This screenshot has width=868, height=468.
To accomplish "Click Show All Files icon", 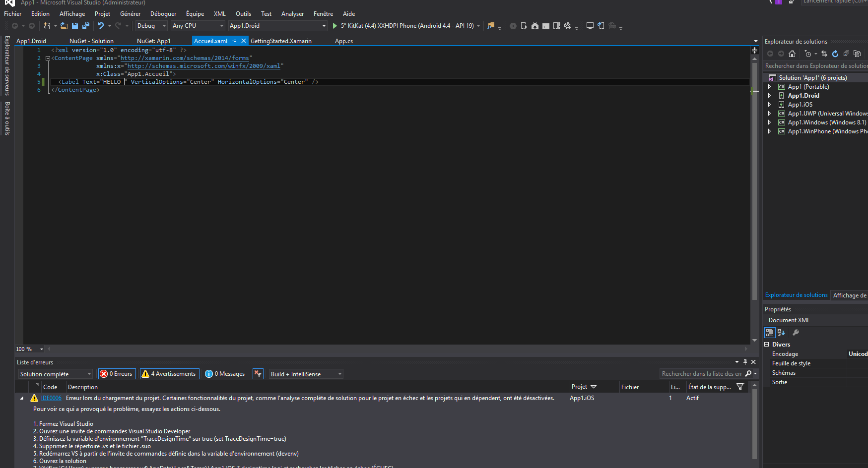I will (857, 54).
